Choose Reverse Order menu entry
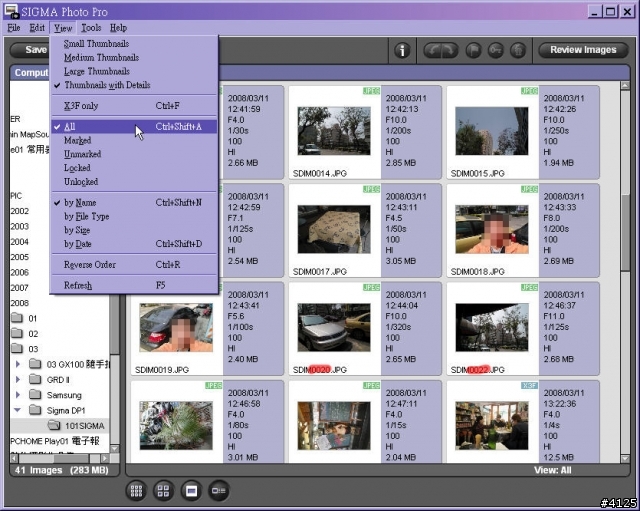 [133, 264]
